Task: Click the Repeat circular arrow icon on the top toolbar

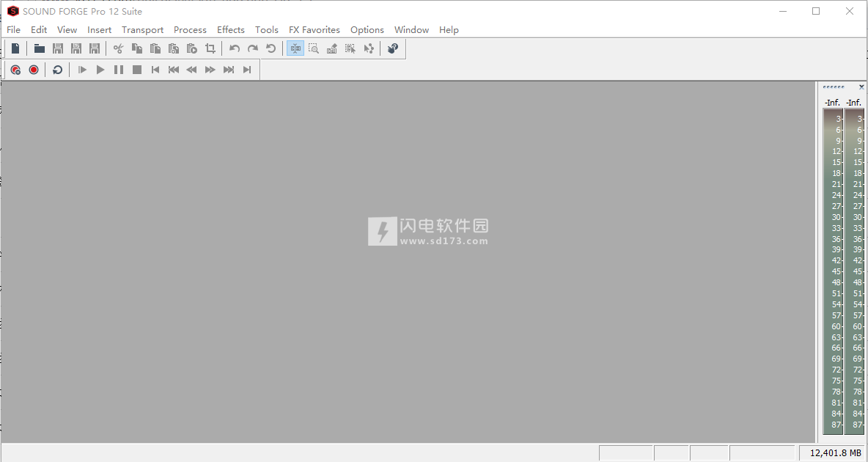Action: pos(271,48)
